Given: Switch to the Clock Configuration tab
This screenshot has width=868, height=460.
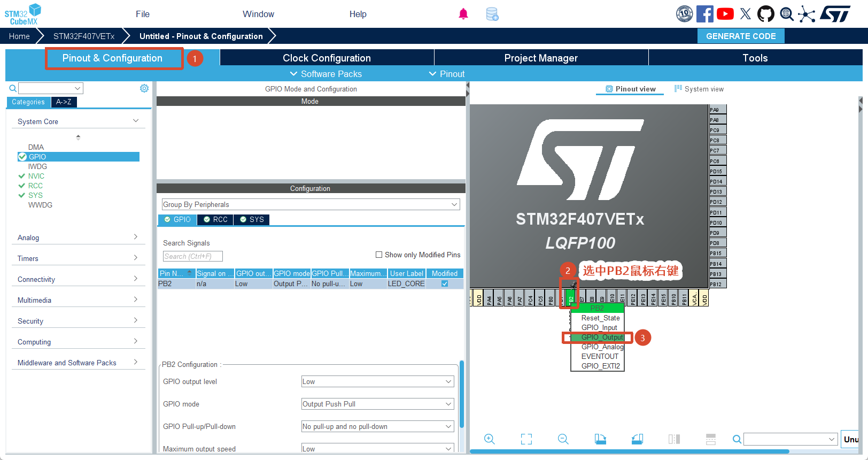Looking at the screenshot, I should click(327, 58).
